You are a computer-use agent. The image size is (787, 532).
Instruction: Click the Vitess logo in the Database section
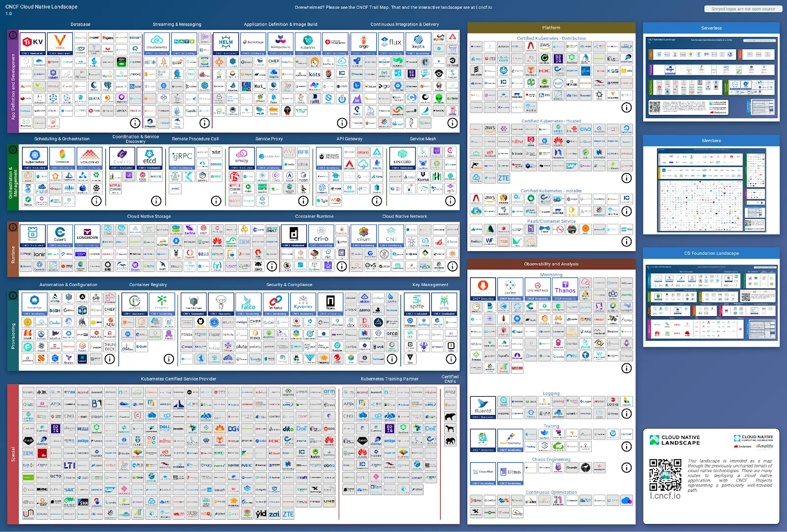pos(59,42)
